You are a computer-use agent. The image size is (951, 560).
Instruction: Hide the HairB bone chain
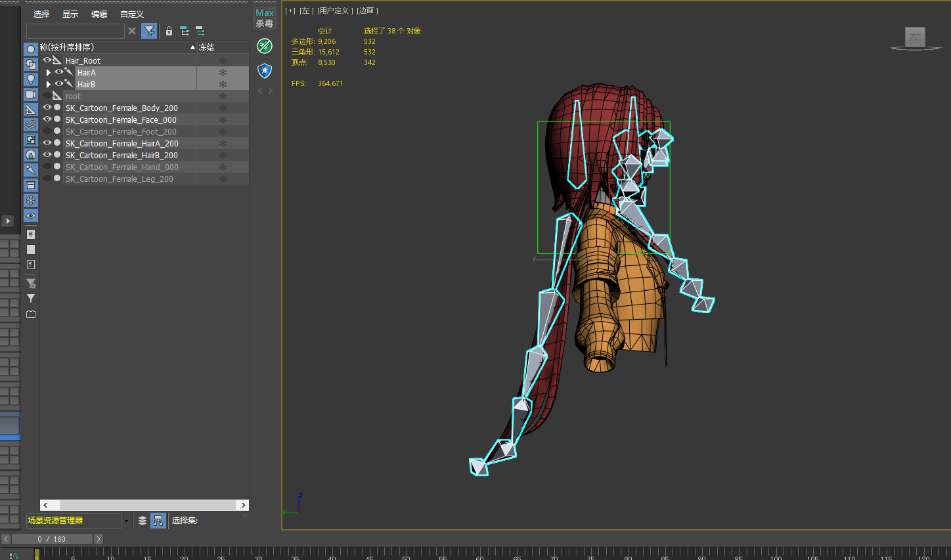(59, 84)
